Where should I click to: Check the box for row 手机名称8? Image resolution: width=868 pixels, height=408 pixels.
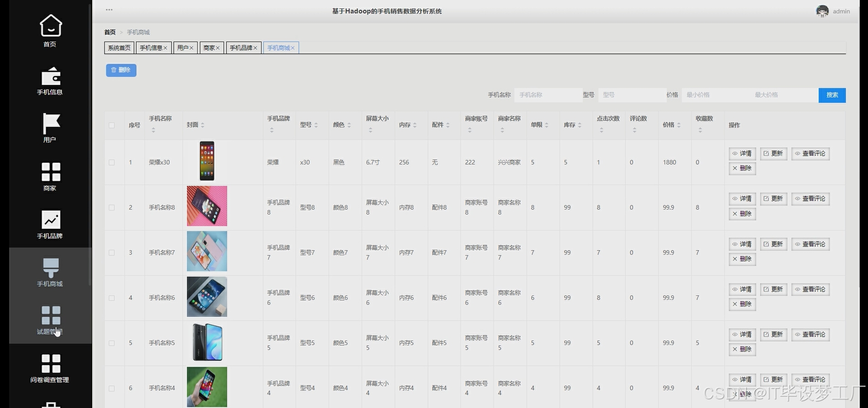(112, 208)
